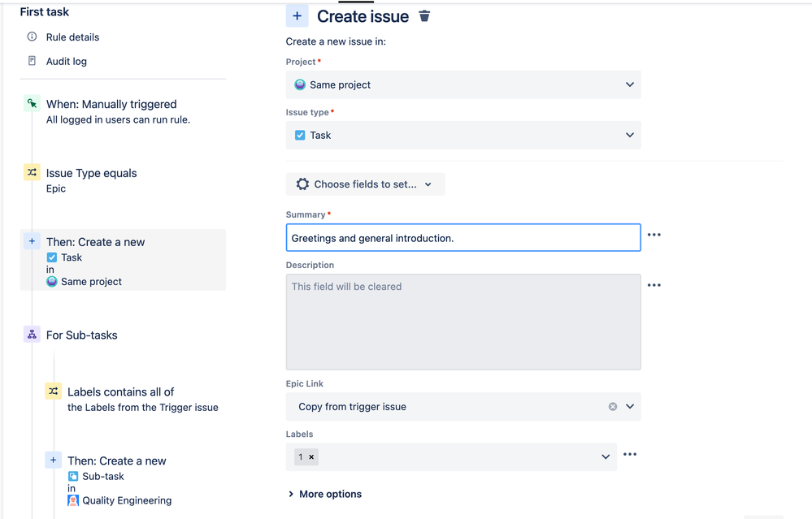The height and width of the screenshot is (519, 812).
Task: Open Audit log
Action: [x=67, y=62]
